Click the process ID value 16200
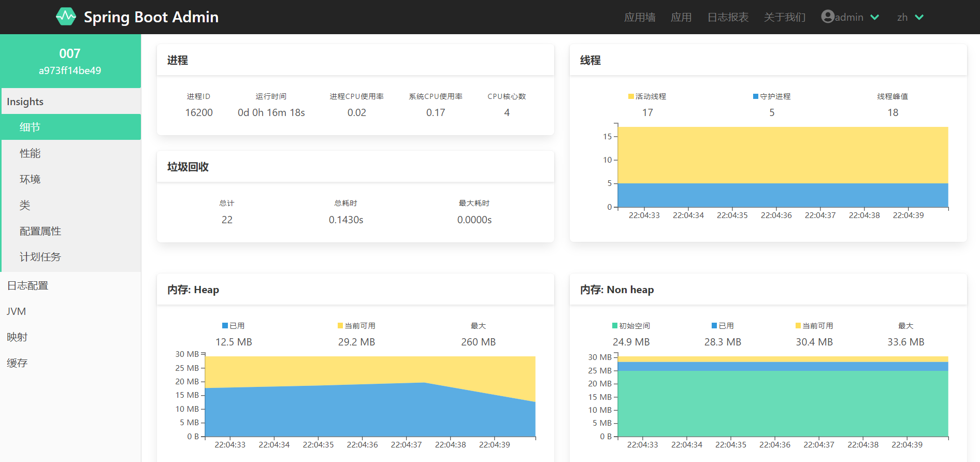 tap(199, 112)
